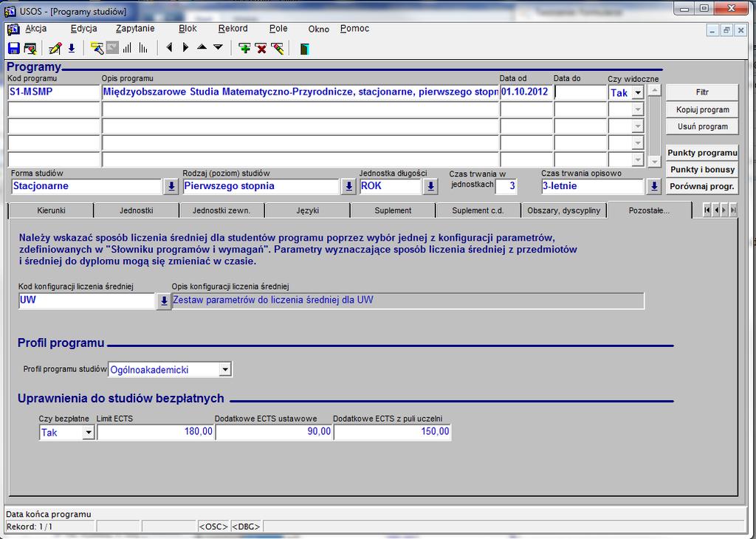Image resolution: width=756 pixels, height=539 pixels.
Task: Delete the record with red X icon
Action: 261,48
